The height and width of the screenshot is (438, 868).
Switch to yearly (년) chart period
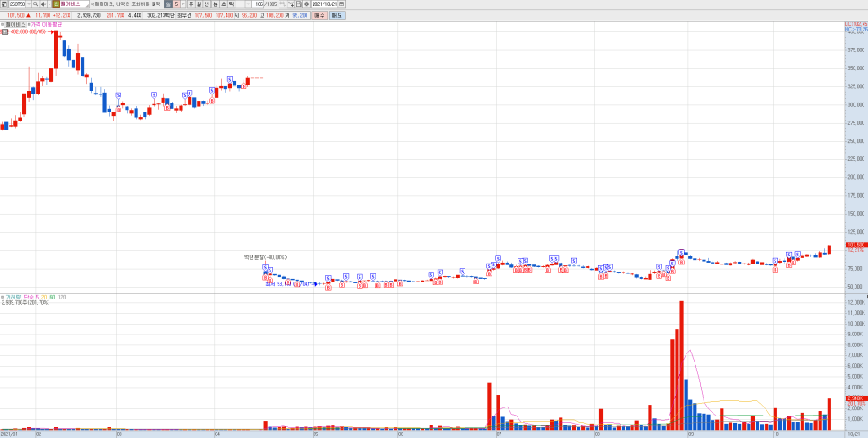tap(207, 4)
